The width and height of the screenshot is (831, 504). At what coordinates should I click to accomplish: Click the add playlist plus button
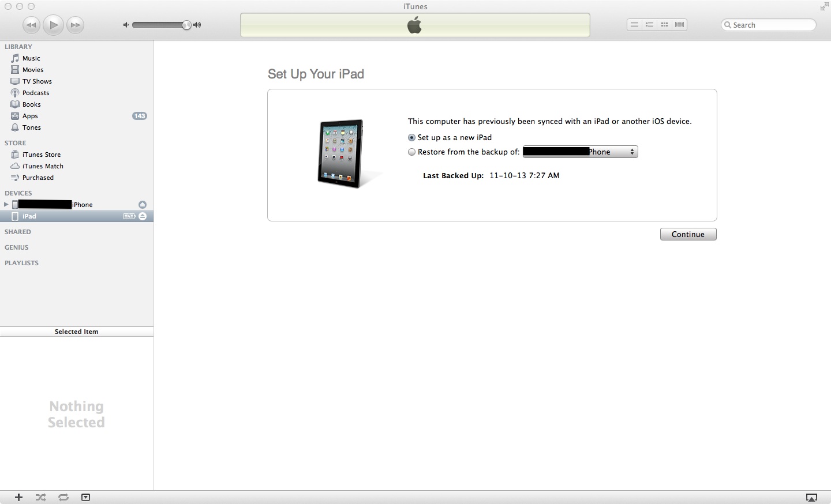[18, 497]
